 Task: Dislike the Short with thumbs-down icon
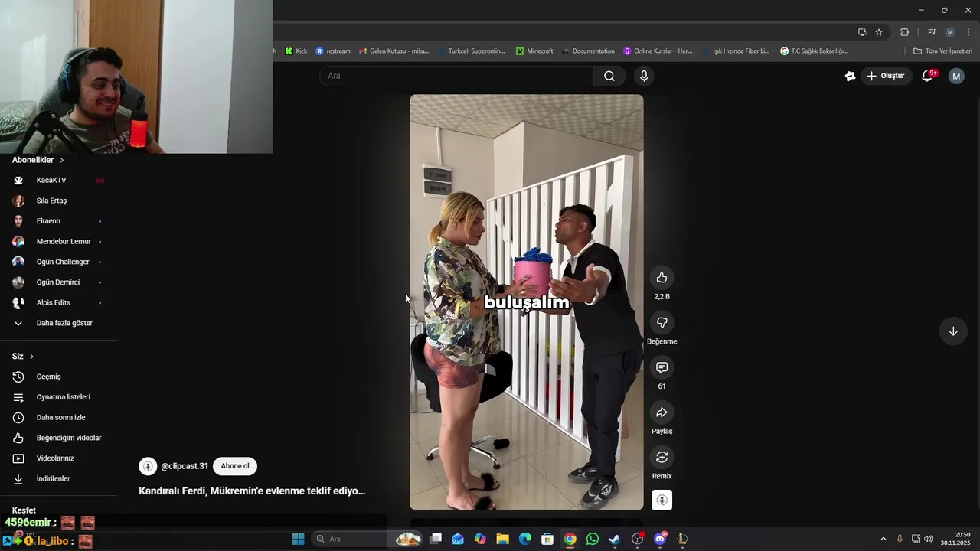[661, 323]
